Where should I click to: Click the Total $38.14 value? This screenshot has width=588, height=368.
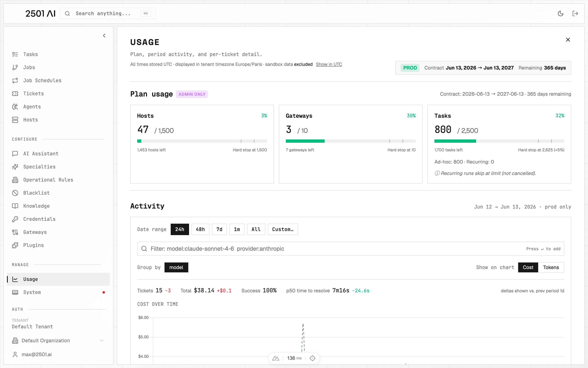(204, 290)
